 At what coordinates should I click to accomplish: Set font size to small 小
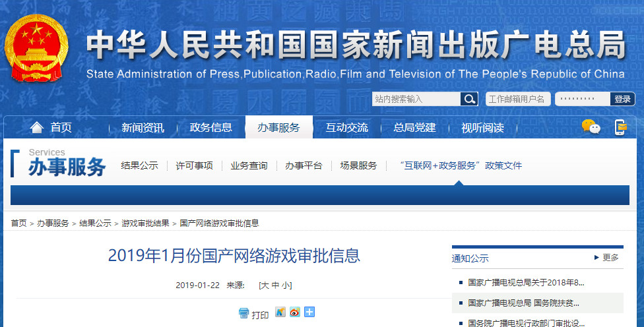(286, 285)
